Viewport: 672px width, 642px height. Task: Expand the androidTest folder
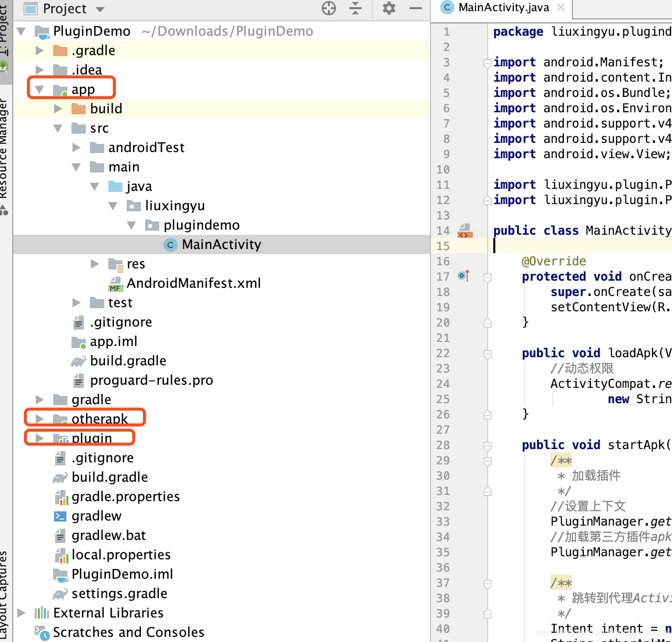click(x=77, y=147)
